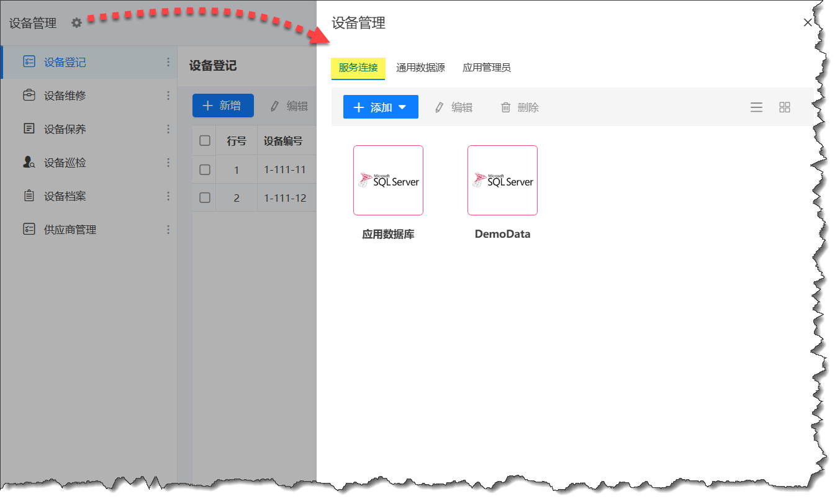Screen dimensions: 840x504
Task: Click the 编辑 button in 设备登记 toolbar
Action: pyautogui.click(x=288, y=106)
